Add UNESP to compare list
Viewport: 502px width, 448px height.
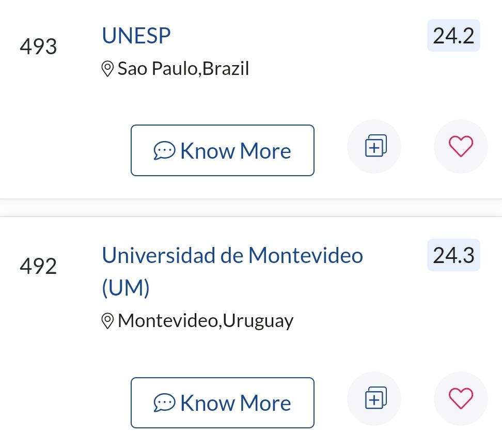[374, 147]
